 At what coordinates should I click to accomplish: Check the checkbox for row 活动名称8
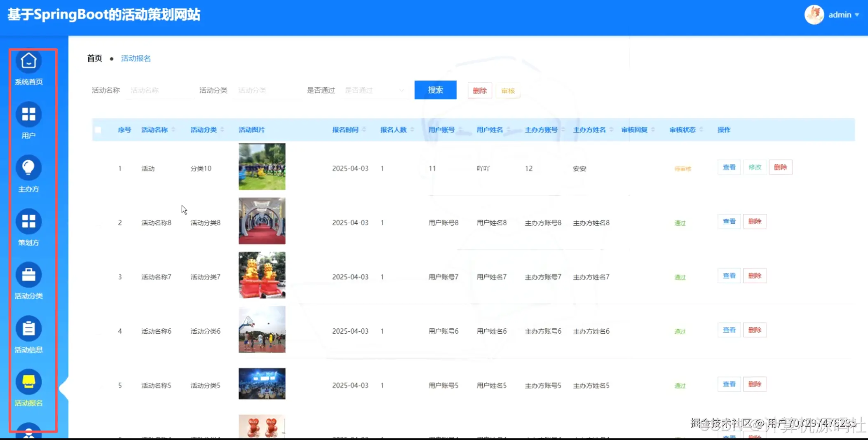tap(98, 222)
